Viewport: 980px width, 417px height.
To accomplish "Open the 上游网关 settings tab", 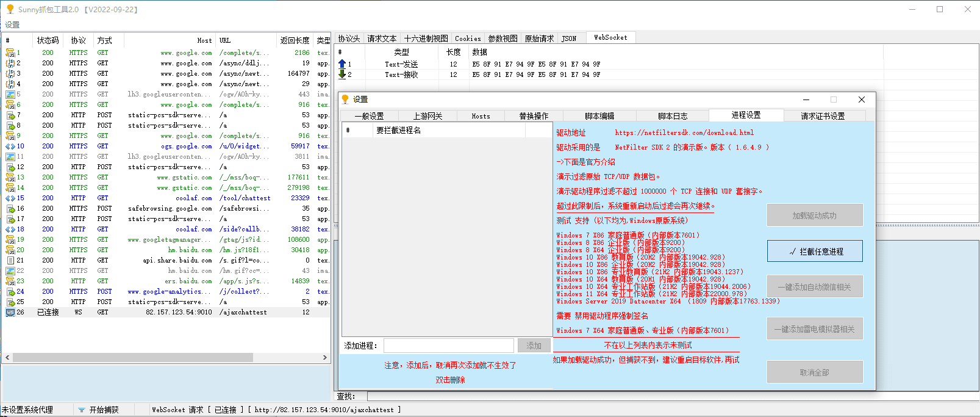I will (x=427, y=116).
